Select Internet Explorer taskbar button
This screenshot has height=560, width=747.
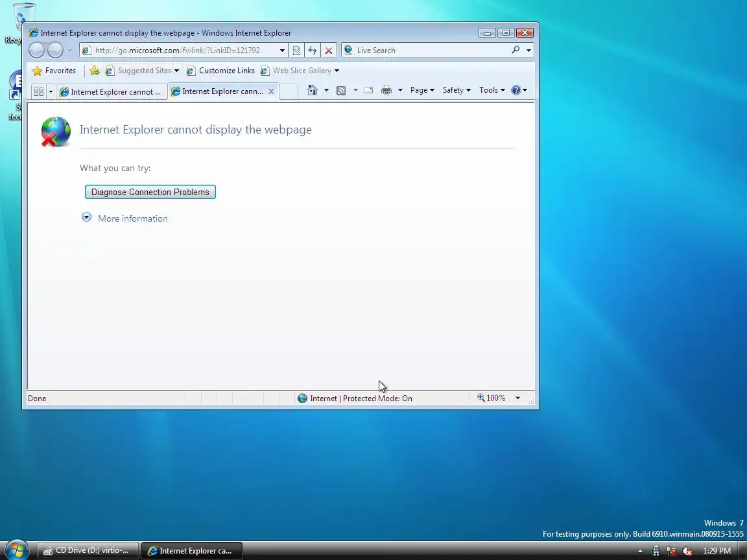191,550
